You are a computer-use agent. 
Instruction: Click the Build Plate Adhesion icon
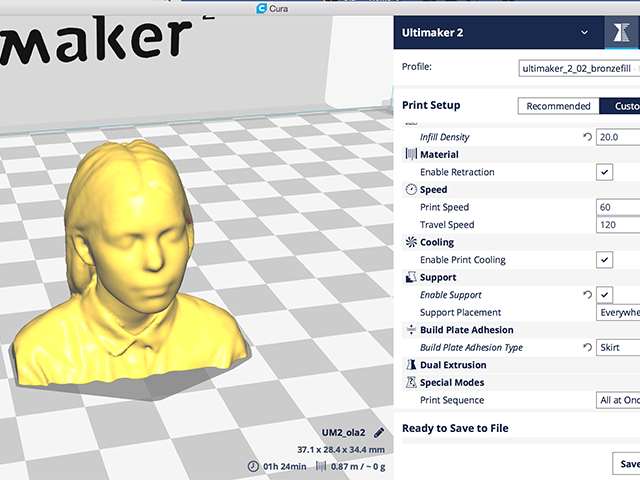pos(411,329)
